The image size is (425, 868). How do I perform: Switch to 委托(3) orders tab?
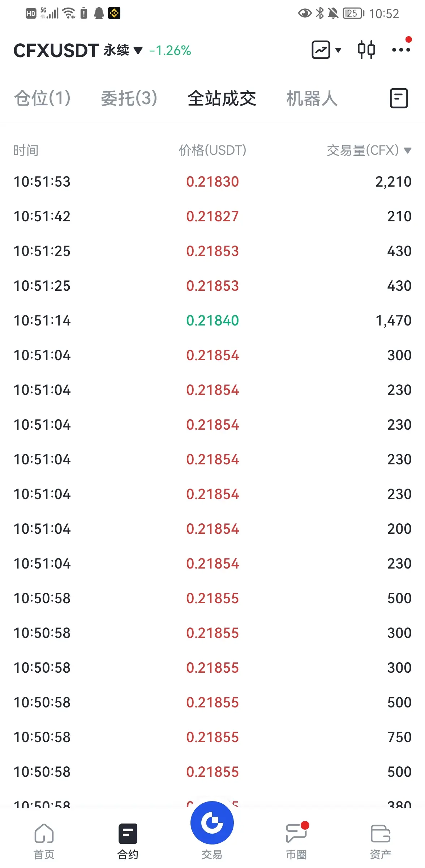click(129, 98)
